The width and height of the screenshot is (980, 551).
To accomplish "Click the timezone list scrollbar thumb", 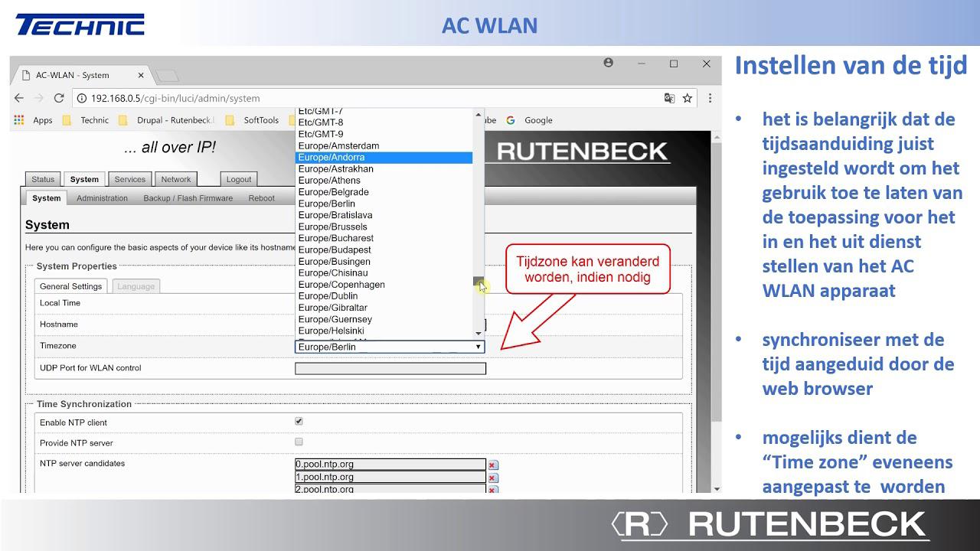I will (x=479, y=282).
